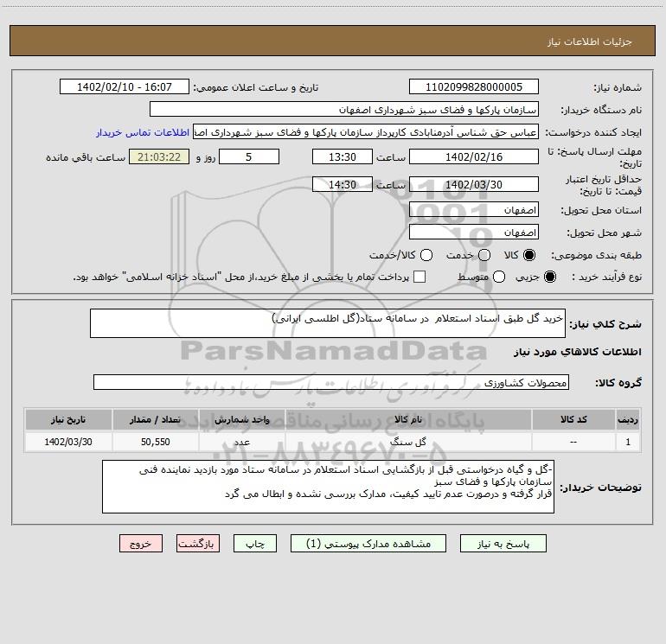Click the گل سنگ item name cell
Screen dimensions: 666x644
pyautogui.click(x=407, y=442)
